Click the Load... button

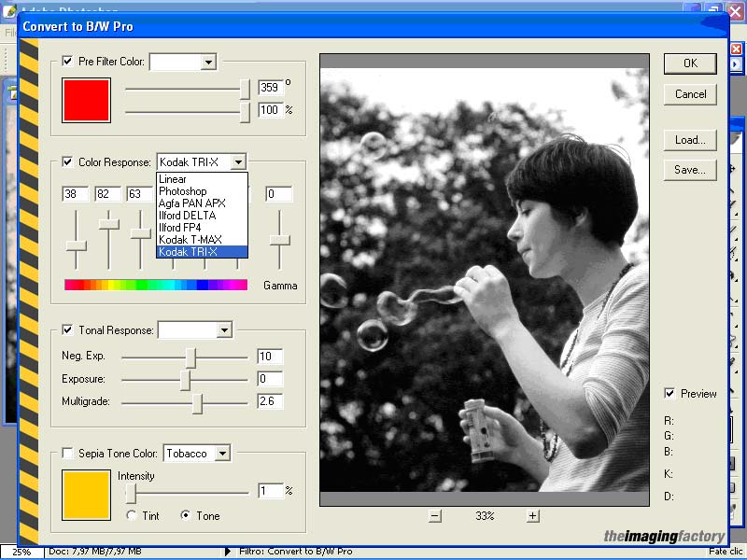click(690, 140)
